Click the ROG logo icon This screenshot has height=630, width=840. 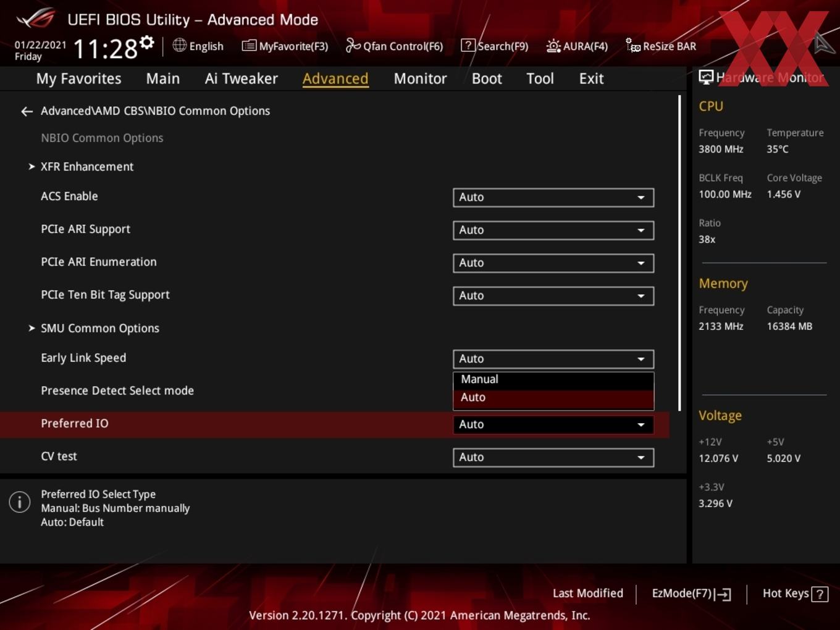point(36,19)
